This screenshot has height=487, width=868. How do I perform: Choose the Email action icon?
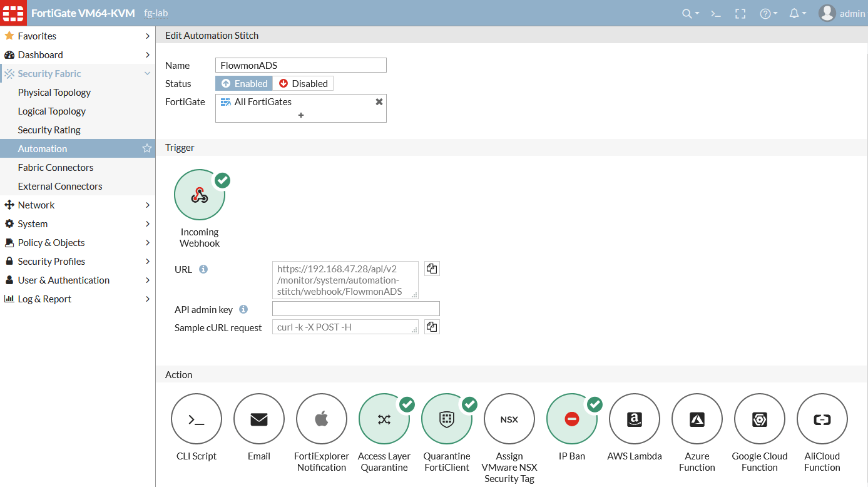[x=259, y=419]
